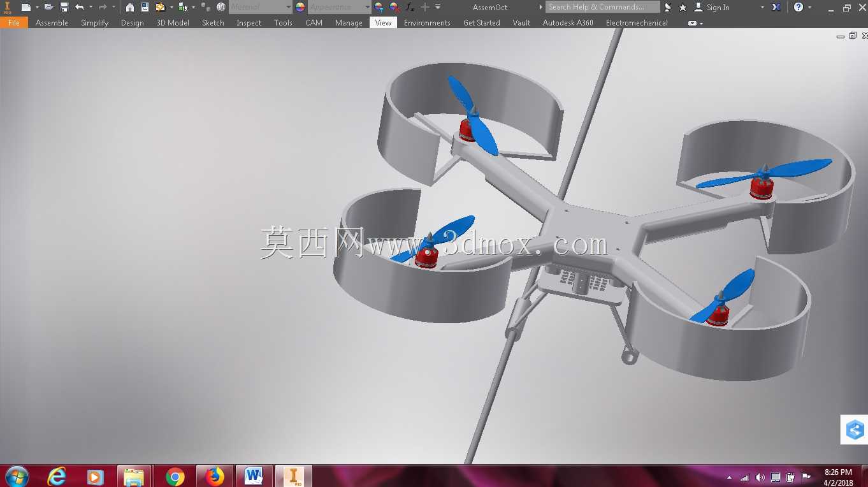Click the blue share icon widget
The image size is (868, 487).
click(x=855, y=430)
